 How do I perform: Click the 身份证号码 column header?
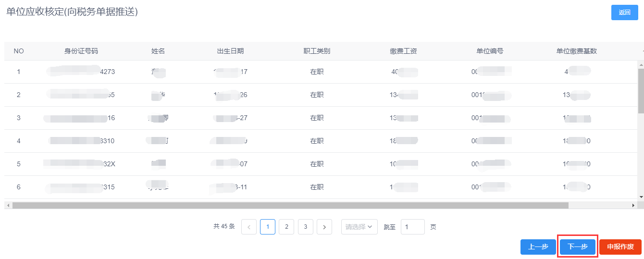81,51
